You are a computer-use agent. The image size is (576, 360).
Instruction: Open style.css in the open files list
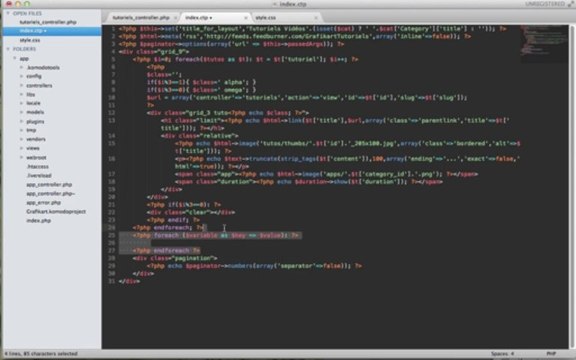coord(30,40)
